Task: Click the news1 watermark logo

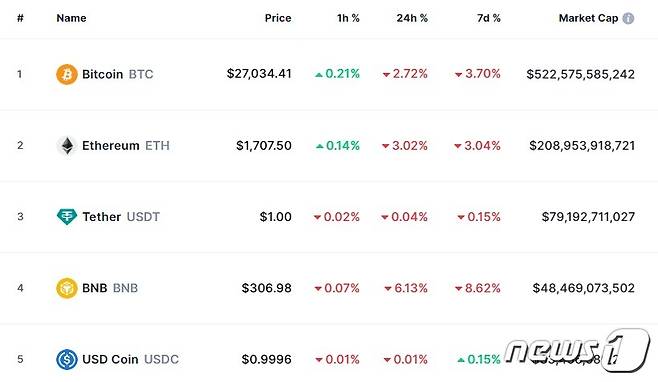Action: [577, 351]
